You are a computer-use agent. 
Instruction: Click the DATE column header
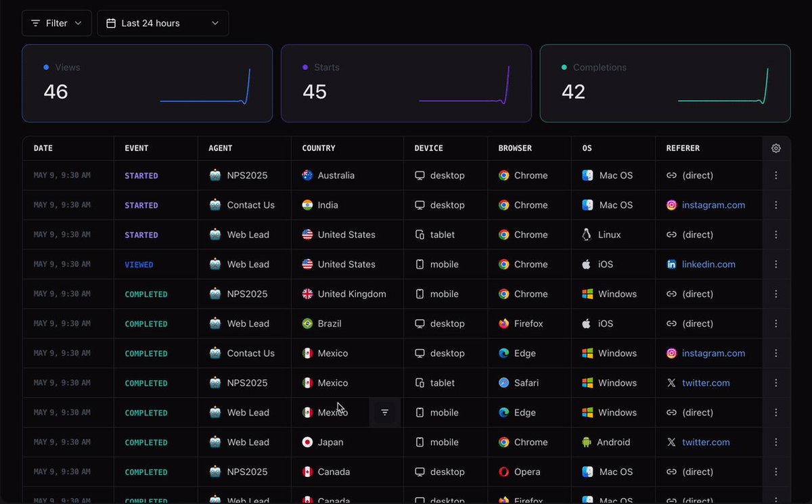point(43,148)
